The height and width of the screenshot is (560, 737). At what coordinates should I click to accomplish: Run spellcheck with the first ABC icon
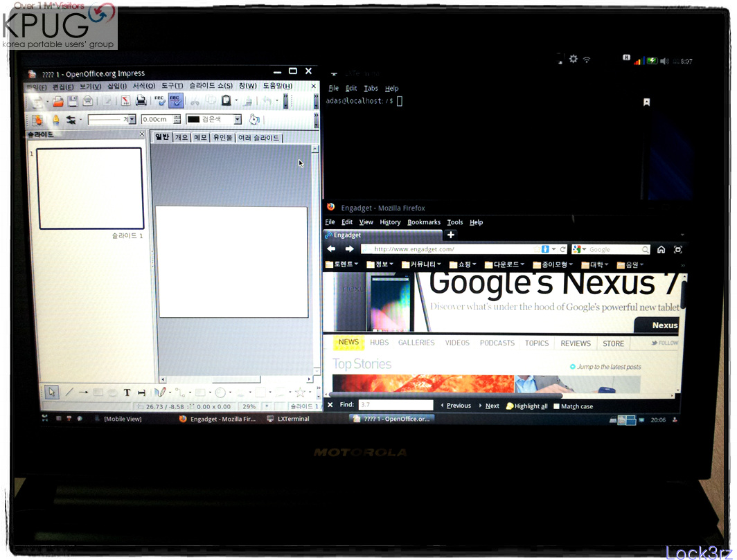[x=159, y=100]
